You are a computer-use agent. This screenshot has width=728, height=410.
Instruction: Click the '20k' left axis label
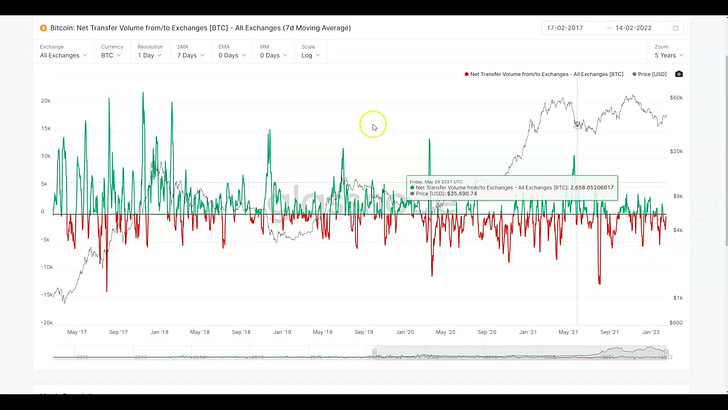[46, 101]
